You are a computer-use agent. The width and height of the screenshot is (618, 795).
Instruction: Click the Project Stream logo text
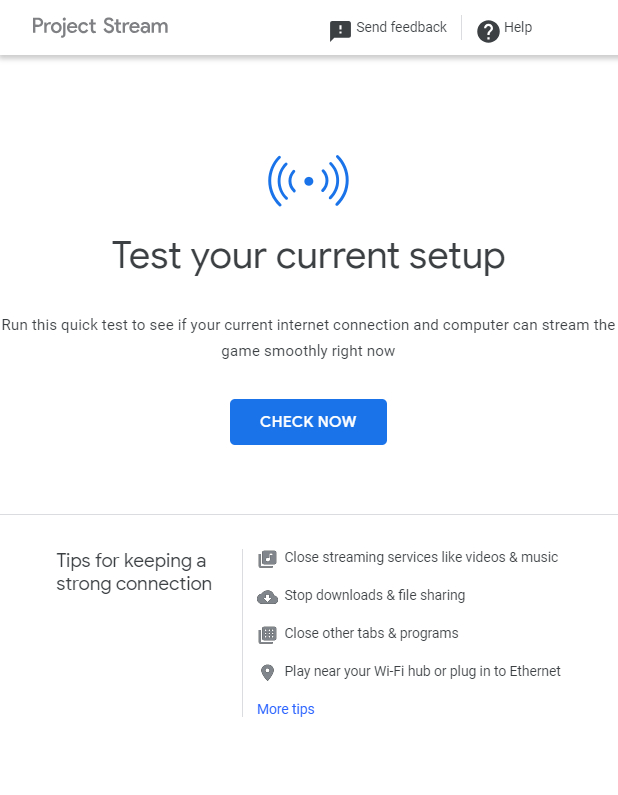point(100,26)
